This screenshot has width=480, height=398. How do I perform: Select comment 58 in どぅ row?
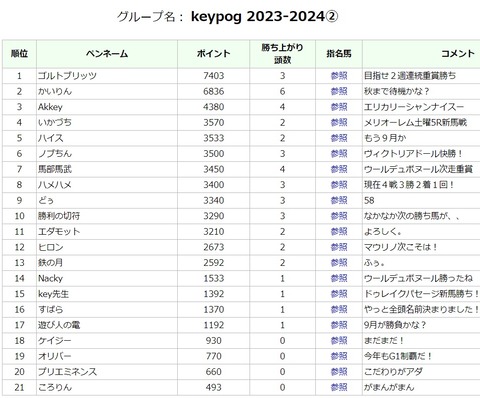369,200
